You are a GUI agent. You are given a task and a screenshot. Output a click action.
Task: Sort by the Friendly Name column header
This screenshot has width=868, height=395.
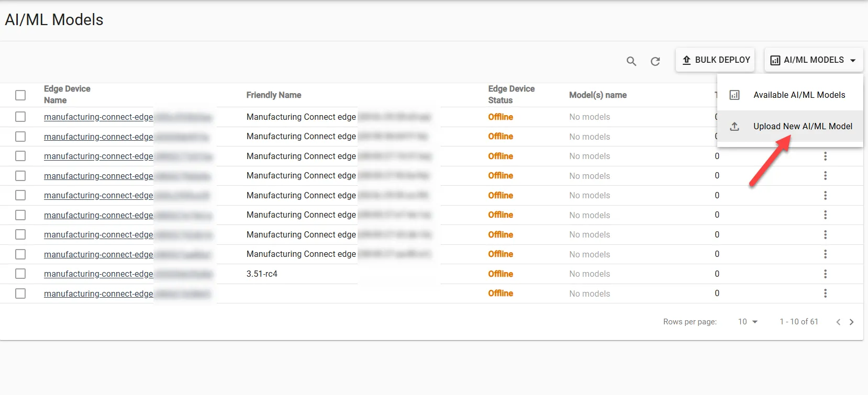coord(274,95)
